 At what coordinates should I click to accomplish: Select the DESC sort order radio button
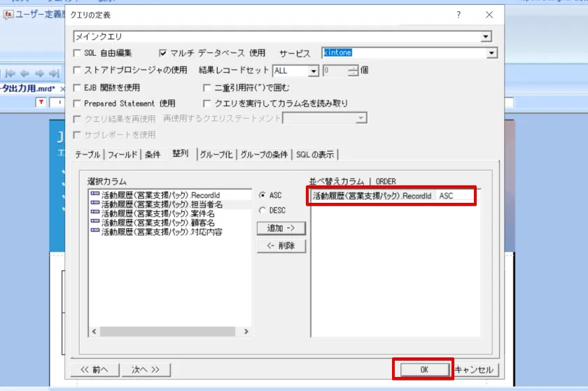tap(262, 210)
